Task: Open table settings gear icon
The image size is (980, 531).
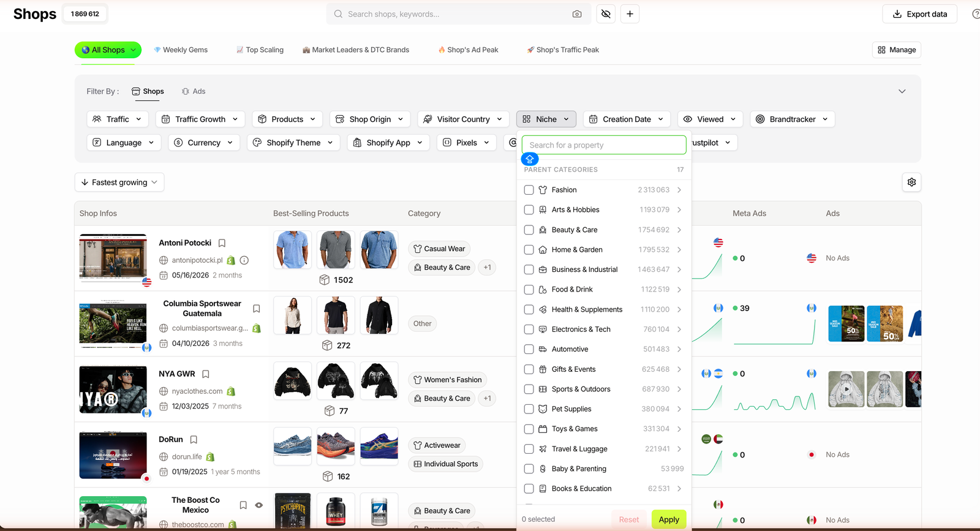Action: click(x=911, y=182)
